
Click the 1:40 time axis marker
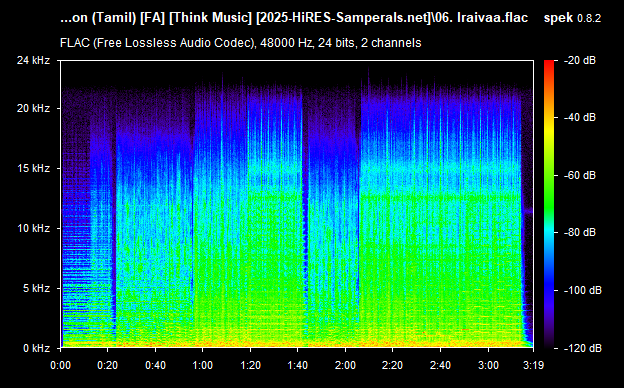click(298, 365)
